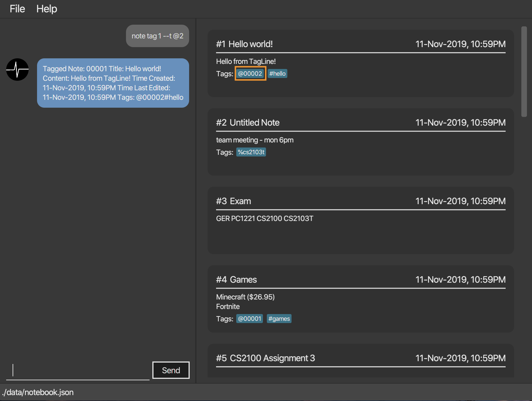Click the timestamp of note #2 Untitled Note

tap(460, 123)
